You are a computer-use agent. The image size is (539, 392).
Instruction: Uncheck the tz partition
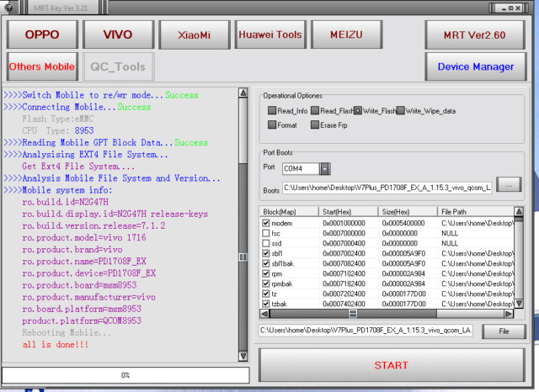pos(266,294)
